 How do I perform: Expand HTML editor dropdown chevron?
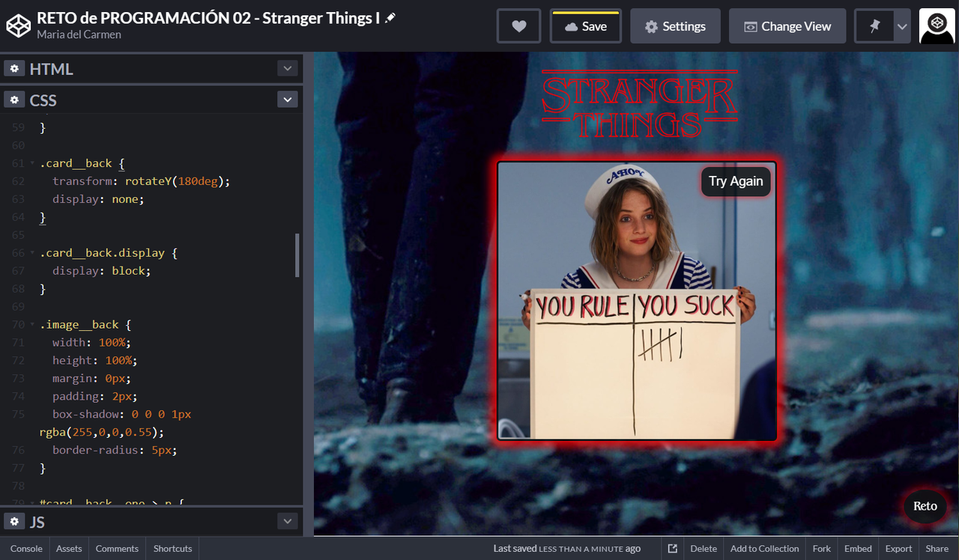pos(288,68)
